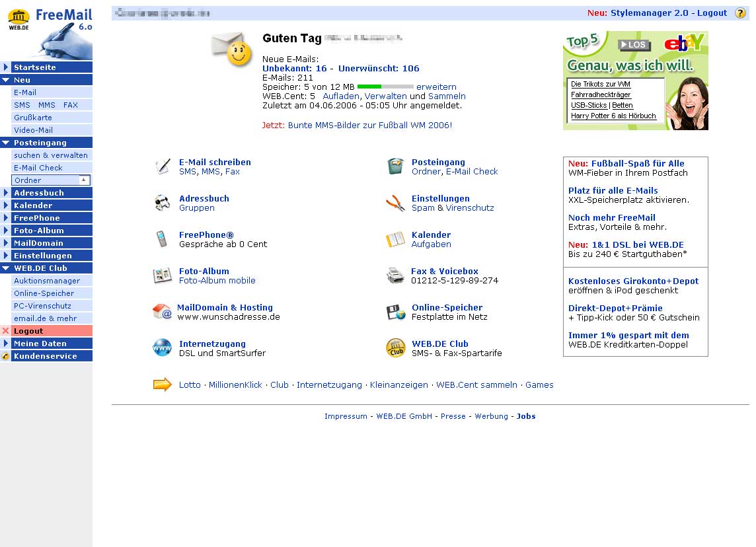Select FAX in the Neu submenu
Viewport: 756px width, 547px height.
coord(71,105)
